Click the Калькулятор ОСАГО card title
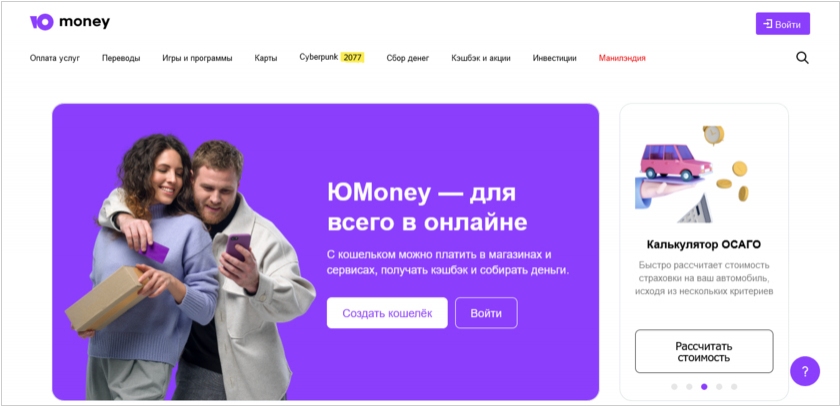Viewport: 840px width, 406px height. [704, 245]
